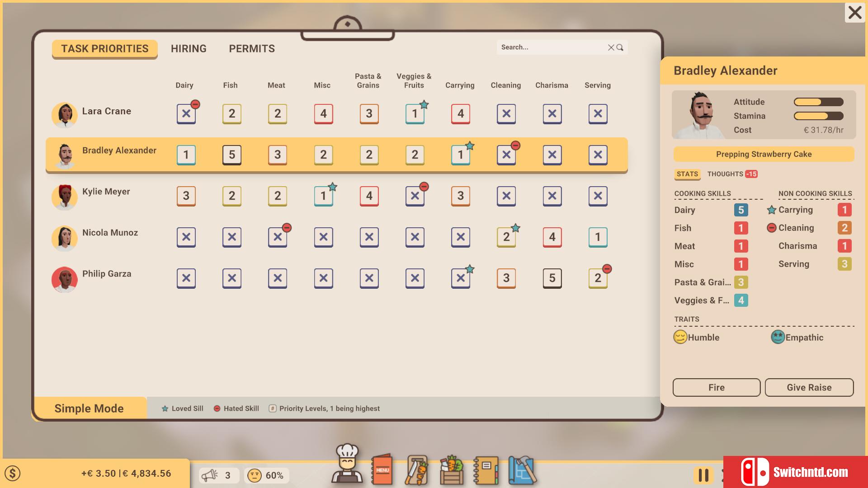Click the Dairy skill level 5 badge
Screen dimensions: 868x488
pos(741,210)
